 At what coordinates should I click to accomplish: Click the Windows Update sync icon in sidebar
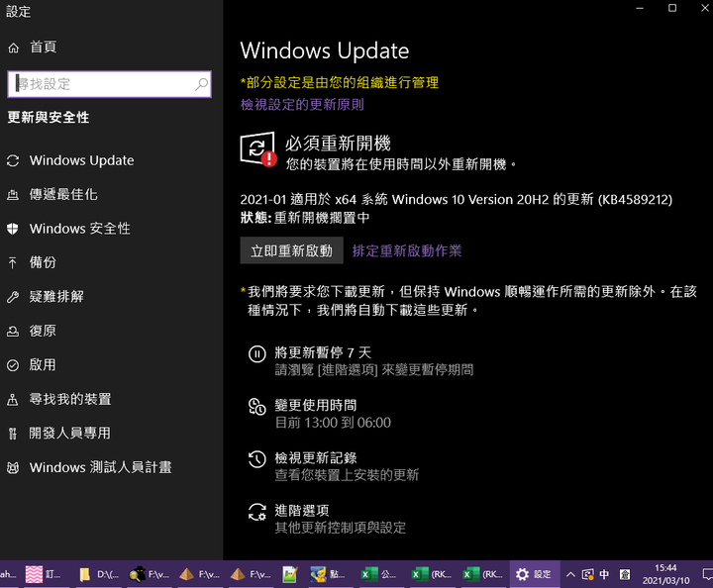tap(13, 160)
